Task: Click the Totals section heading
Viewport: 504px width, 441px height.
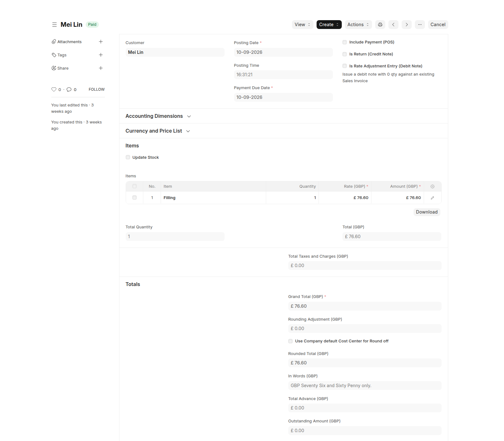Action: (x=133, y=284)
